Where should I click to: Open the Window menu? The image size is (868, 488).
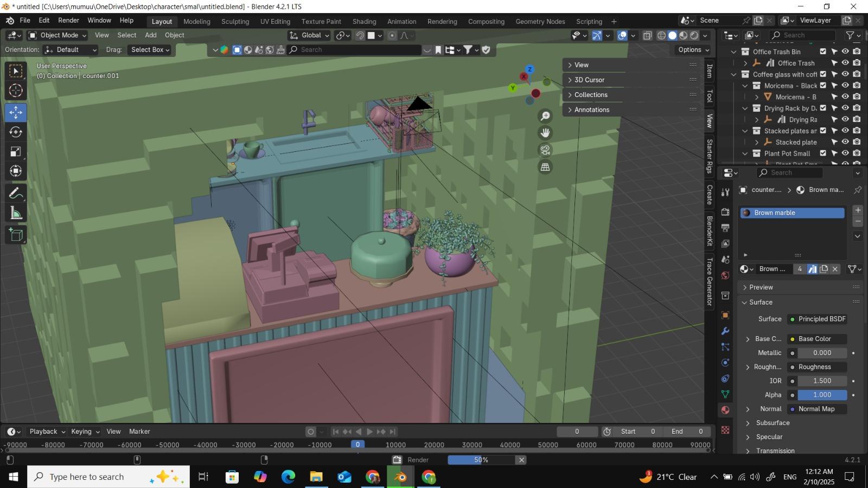(x=99, y=21)
